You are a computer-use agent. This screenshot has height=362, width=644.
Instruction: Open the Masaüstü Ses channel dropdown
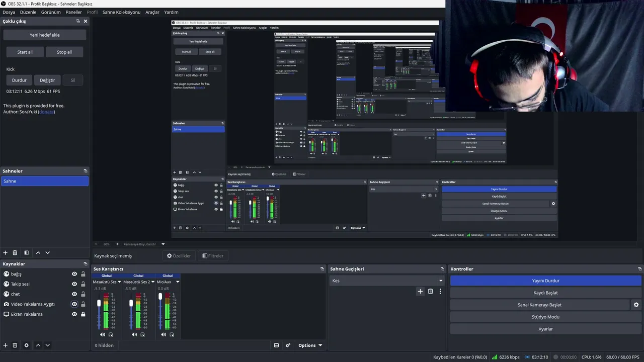(119, 282)
